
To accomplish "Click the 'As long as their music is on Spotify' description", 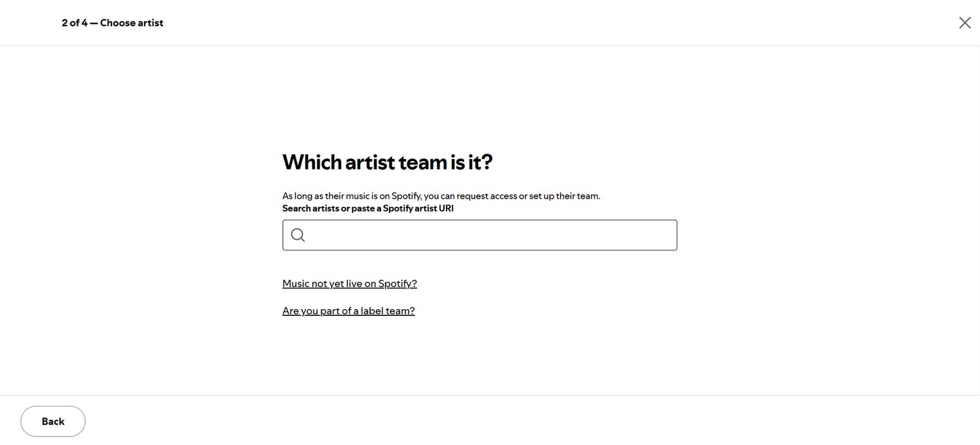I will [x=441, y=196].
